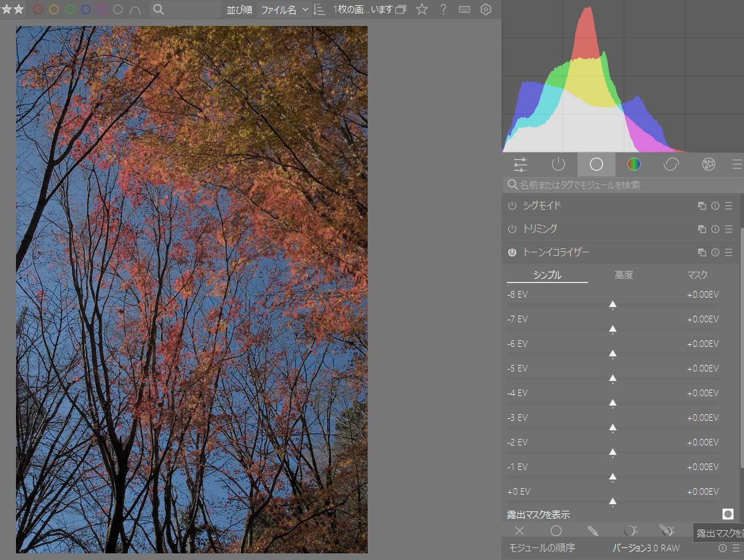This screenshot has height=560, width=744.
Task: Click the autumn trees photo preview
Action: click(x=192, y=290)
